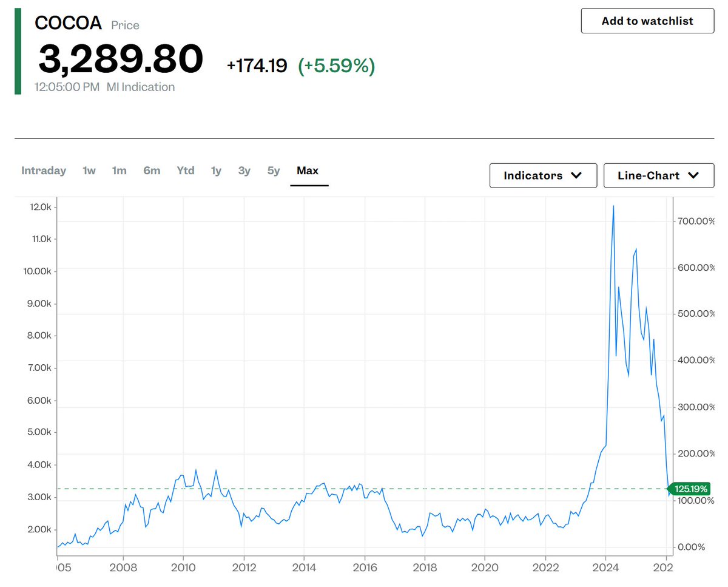The width and height of the screenshot is (728, 587).
Task: Select the Intraday time range tab
Action: (44, 171)
